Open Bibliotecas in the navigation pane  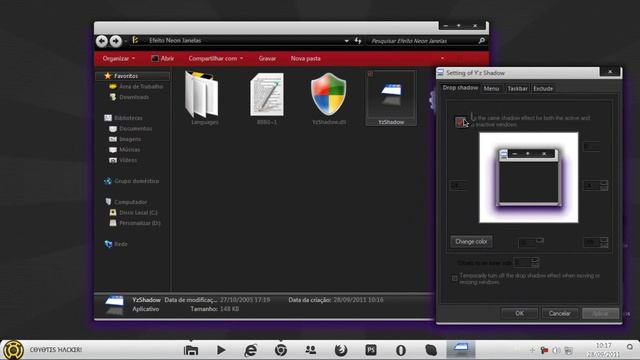128,118
